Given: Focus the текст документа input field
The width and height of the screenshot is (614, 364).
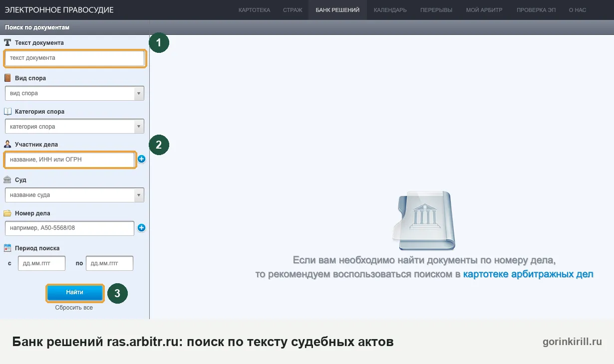Looking at the screenshot, I should pyautogui.click(x=75, y=58).
